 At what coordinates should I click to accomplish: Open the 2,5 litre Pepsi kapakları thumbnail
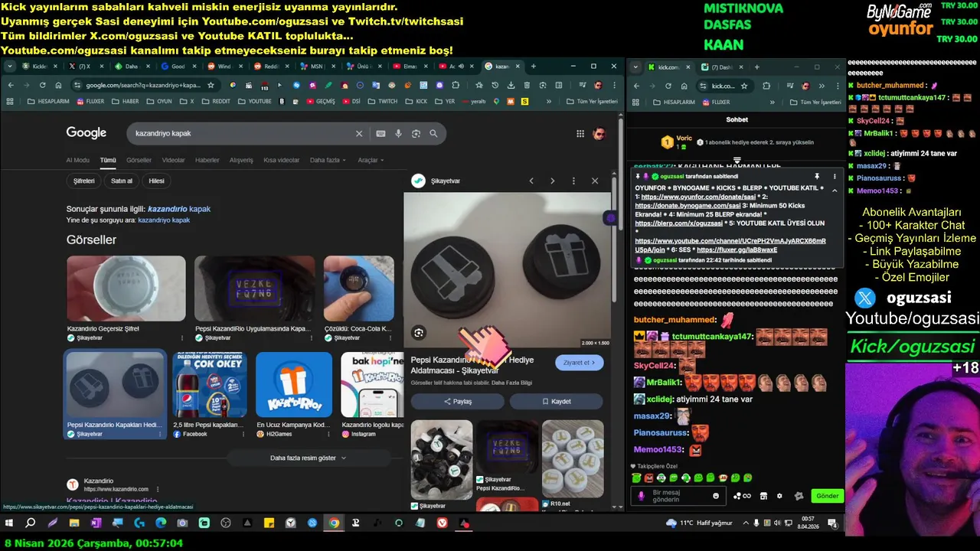coord(210,385)
